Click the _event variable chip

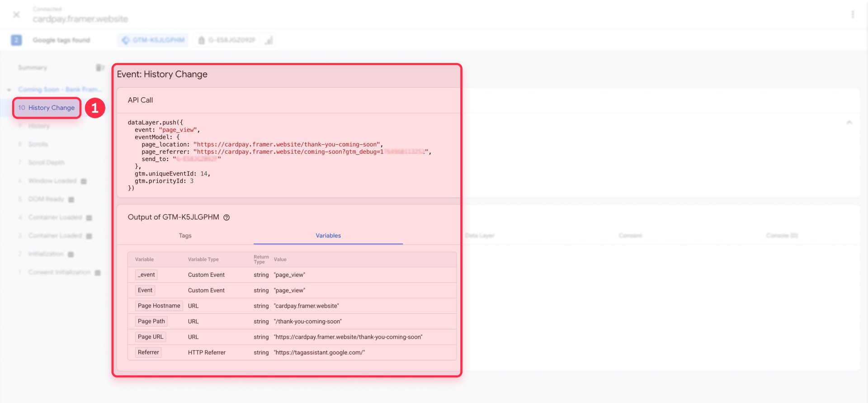tap(147, 275)
